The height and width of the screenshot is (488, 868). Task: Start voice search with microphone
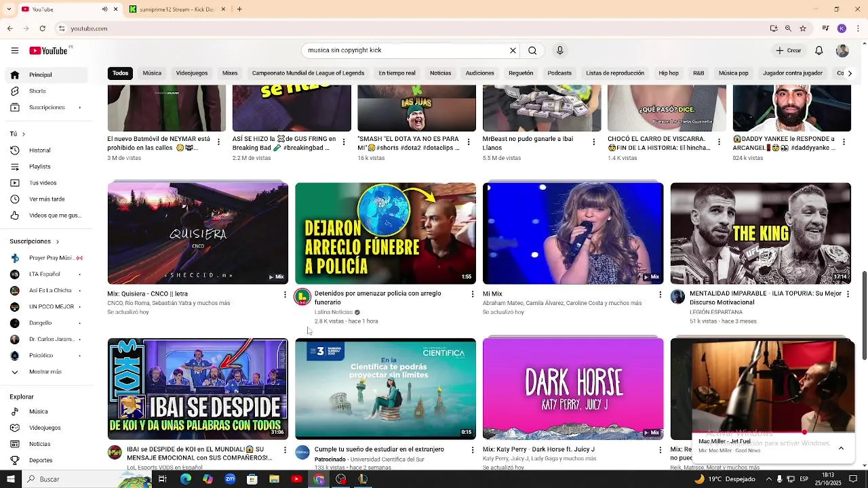point(559,50)
